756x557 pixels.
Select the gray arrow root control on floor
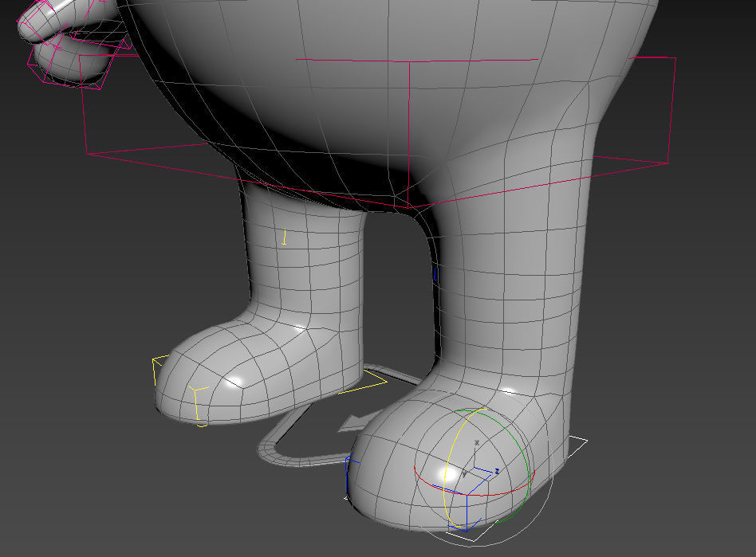click(x=358, y=423)
